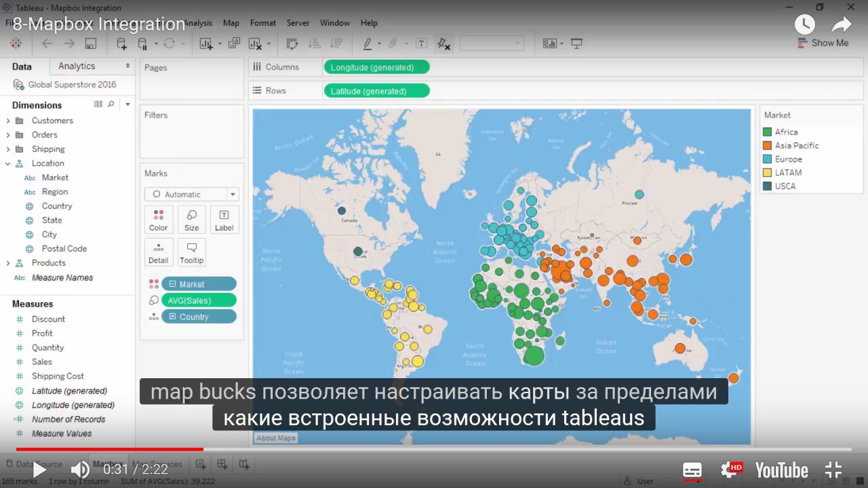The width and height of the screenshot is (868, 488).
Task: Click the Africa green legend swatch
Action: (768, 132)
